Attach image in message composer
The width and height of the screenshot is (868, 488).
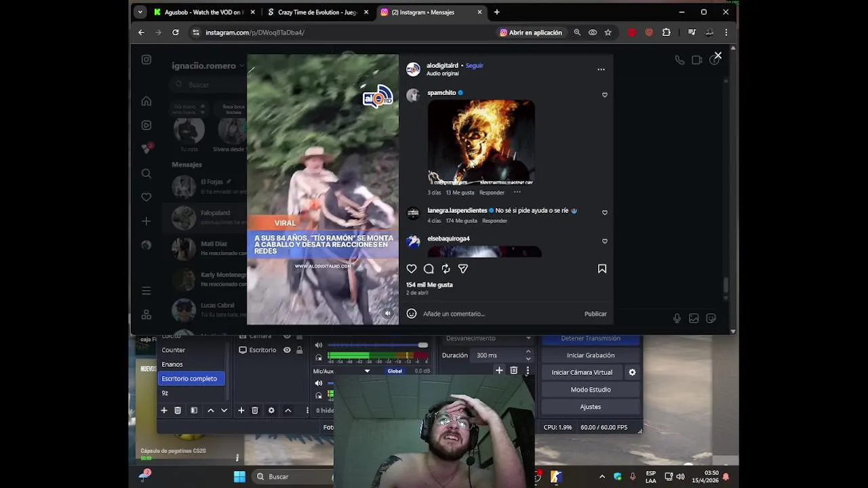coord(694,319)
